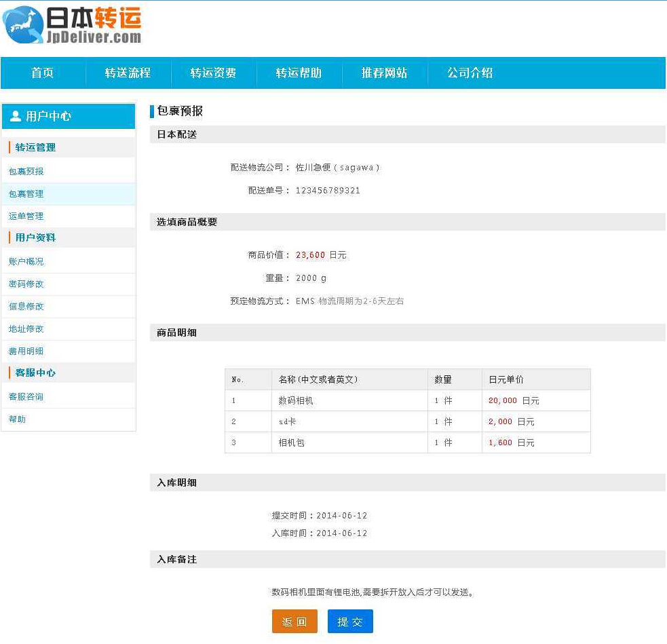Open the 转送流程 navigation menu item

click(x=128, y=73)
